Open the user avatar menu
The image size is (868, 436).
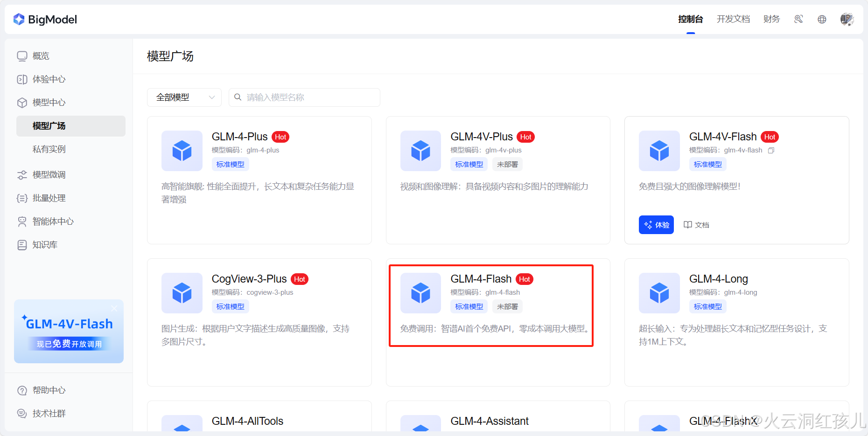(x=847, y=19)
